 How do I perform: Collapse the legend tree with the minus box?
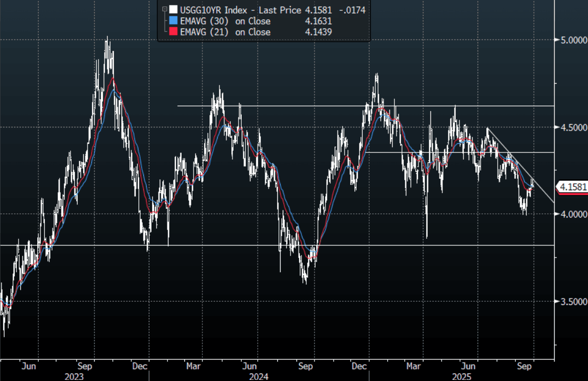(x=164, y=9)
